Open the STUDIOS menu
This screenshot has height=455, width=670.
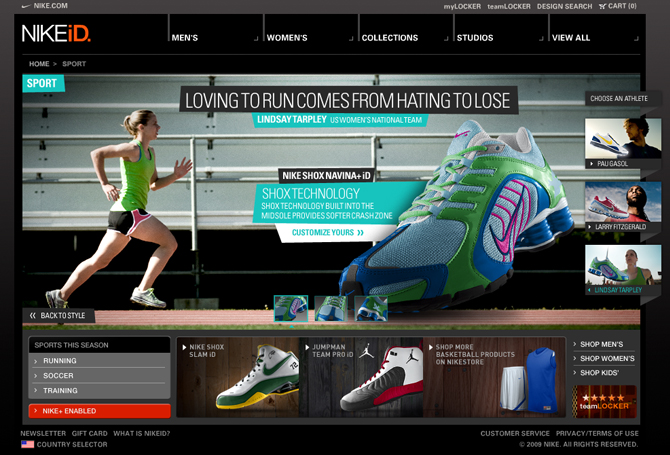click(475, 38)
